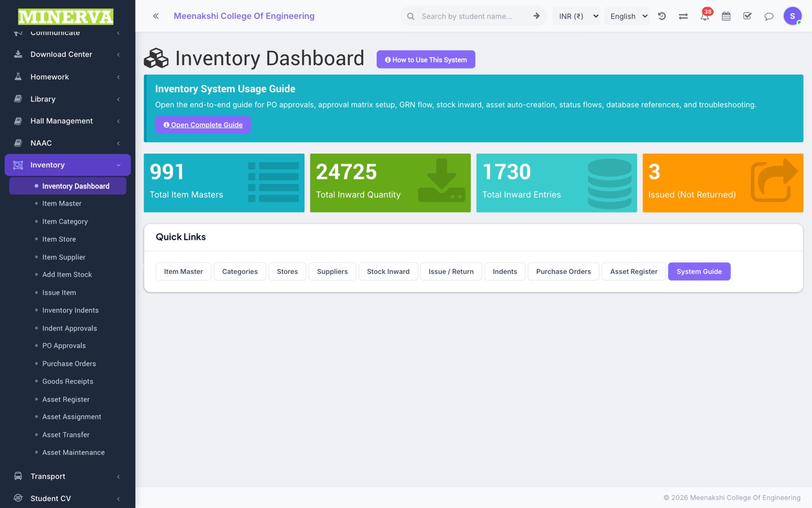
Task: Open the INR currency dropdown
Action: pos(577,16)
